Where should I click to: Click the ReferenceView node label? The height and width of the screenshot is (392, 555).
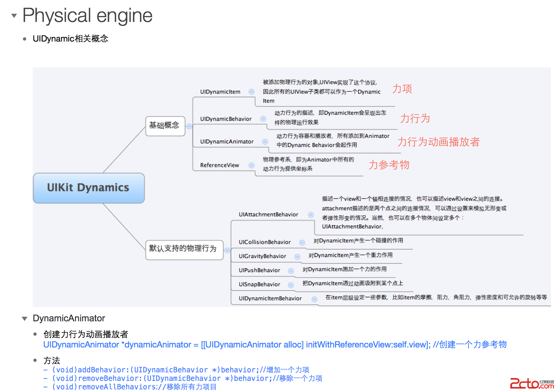220,165
